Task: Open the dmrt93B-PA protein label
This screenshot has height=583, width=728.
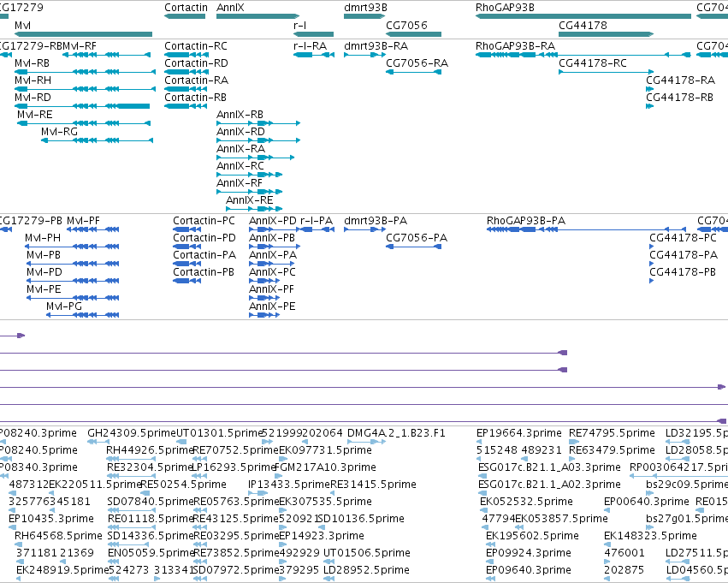Action: 376,220
